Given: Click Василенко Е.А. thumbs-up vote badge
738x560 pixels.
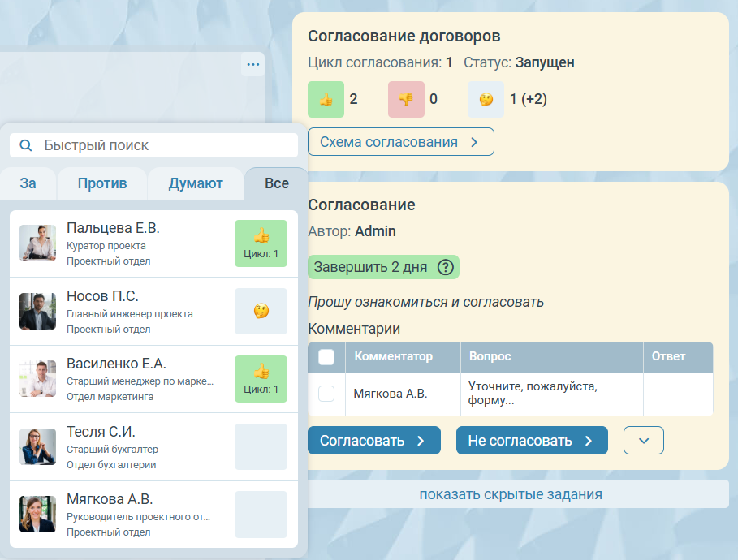Looking at the screenshot, I should (261, 379).
